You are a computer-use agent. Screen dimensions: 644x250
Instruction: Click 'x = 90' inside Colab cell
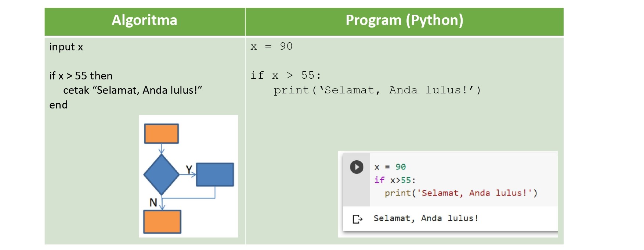click(390, 167)
